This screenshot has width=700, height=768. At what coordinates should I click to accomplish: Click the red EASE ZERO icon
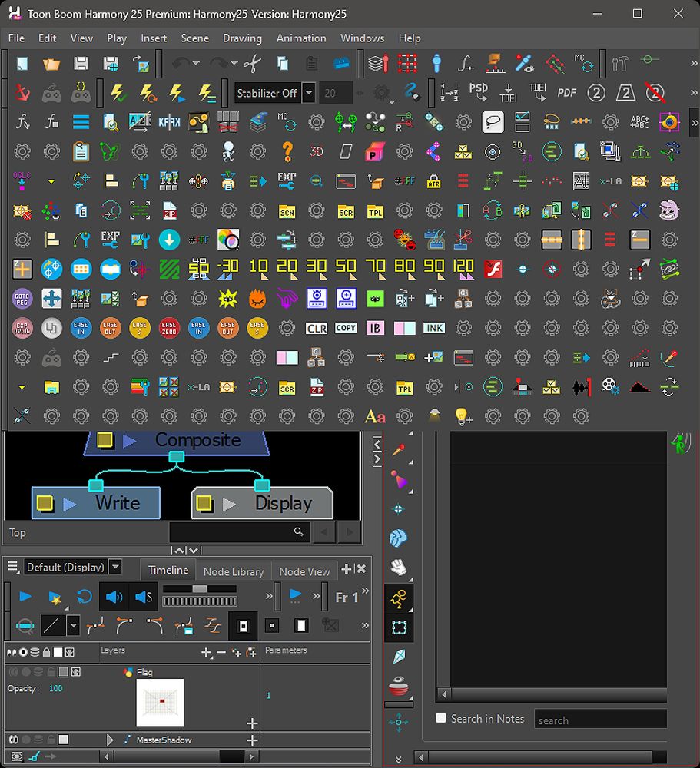point(169,328)
